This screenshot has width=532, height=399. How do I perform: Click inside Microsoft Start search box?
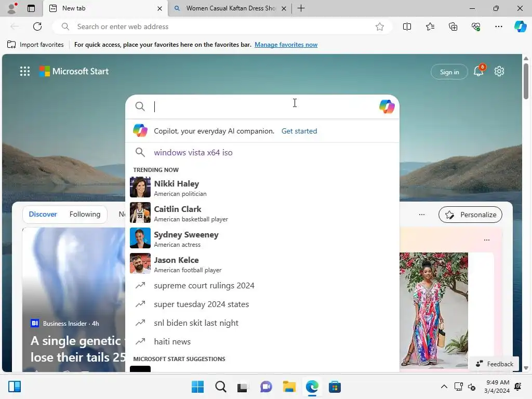(x=261, y=107)
